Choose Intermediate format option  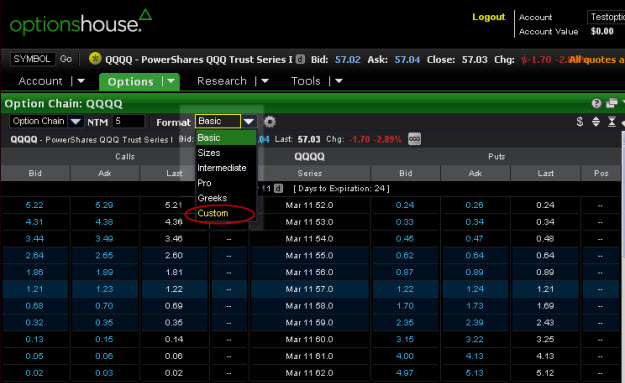click(x=226, y=168)
